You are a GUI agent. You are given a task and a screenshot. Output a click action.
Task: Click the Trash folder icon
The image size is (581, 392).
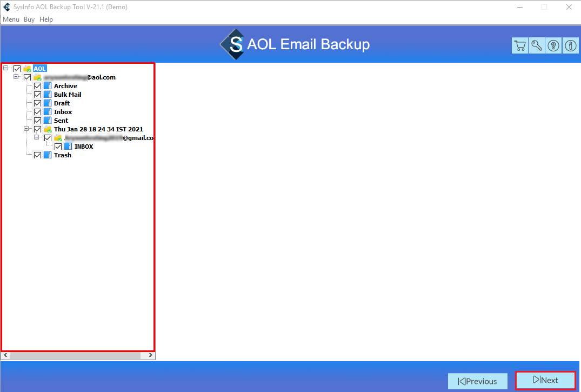48,155
